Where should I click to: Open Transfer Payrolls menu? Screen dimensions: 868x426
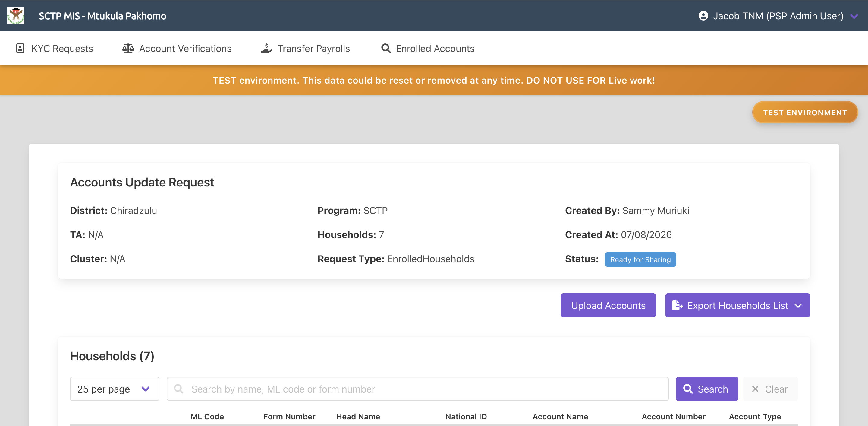(x=305, y=49)
